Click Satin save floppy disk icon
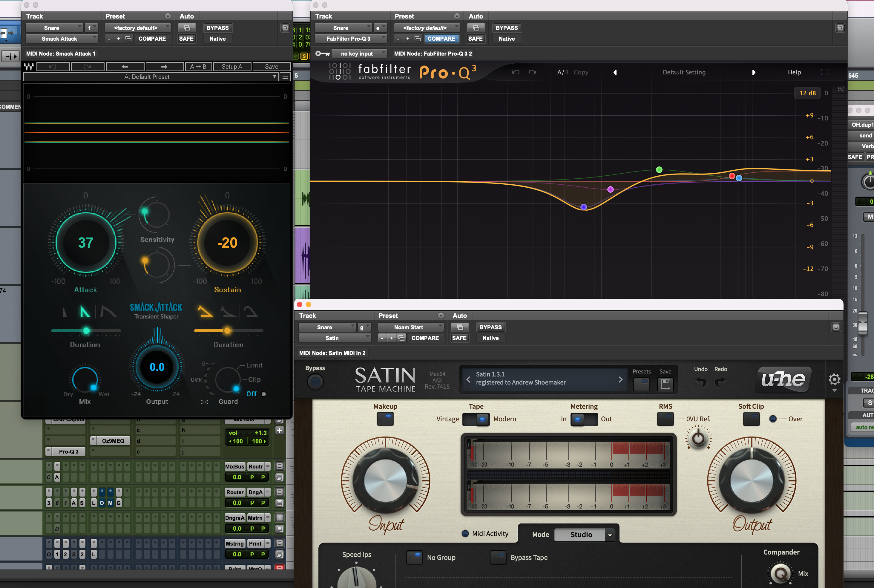The height and width of the screenshot is (588, 874). click(x=665, y=384)
